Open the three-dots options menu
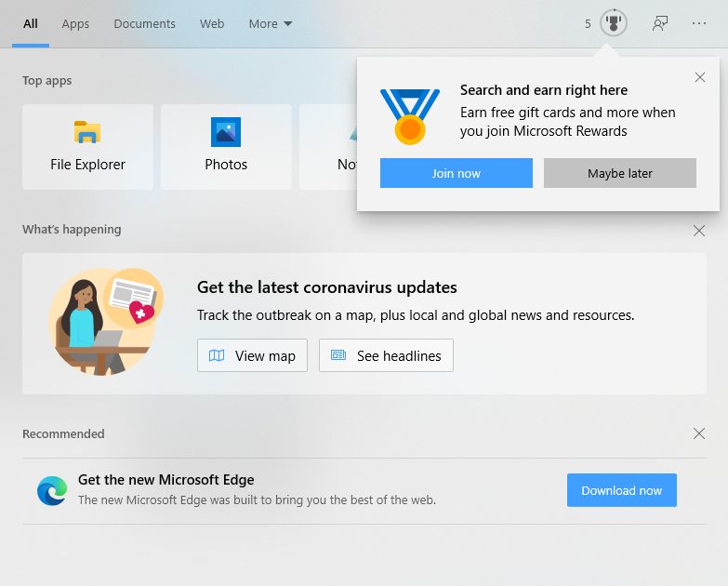This screenshot has width=728, height=586. point(699,23)
